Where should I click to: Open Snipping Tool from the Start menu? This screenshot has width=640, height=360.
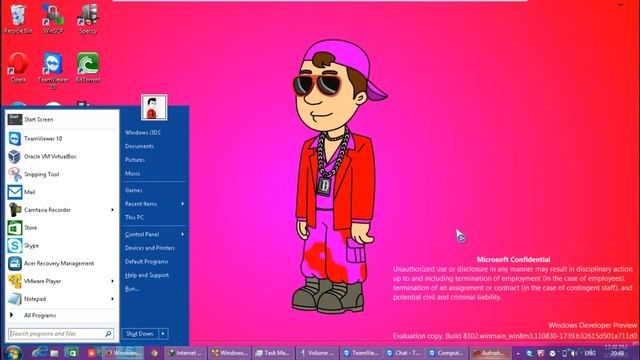[62, 174]
